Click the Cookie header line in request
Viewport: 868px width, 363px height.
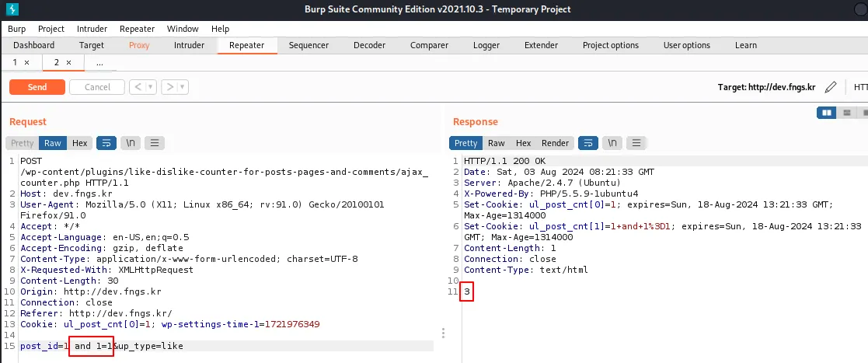[x=169, y=324]
